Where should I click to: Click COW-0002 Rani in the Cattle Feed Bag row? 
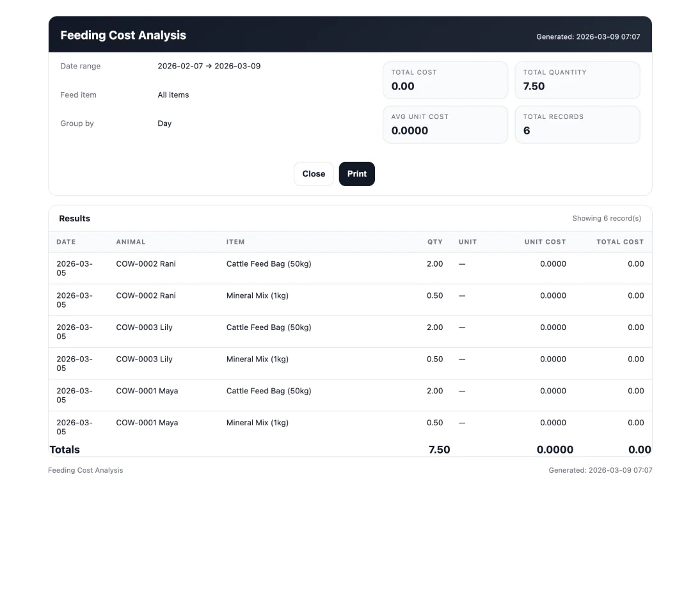click(x=146, y=264)
